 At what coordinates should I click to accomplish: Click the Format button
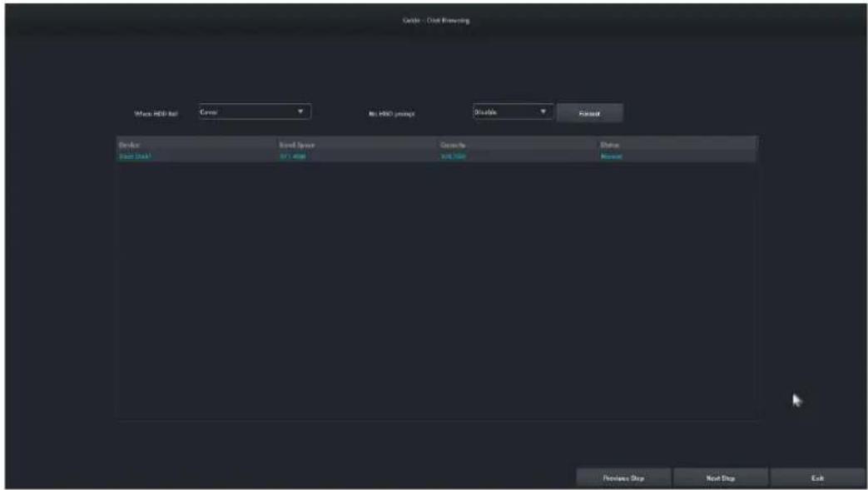pos(589,113)
